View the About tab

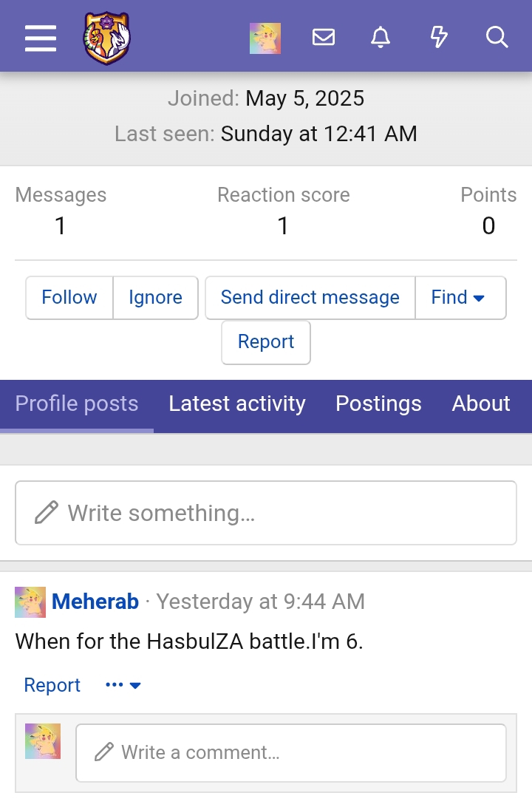click(x=481, y=403)
